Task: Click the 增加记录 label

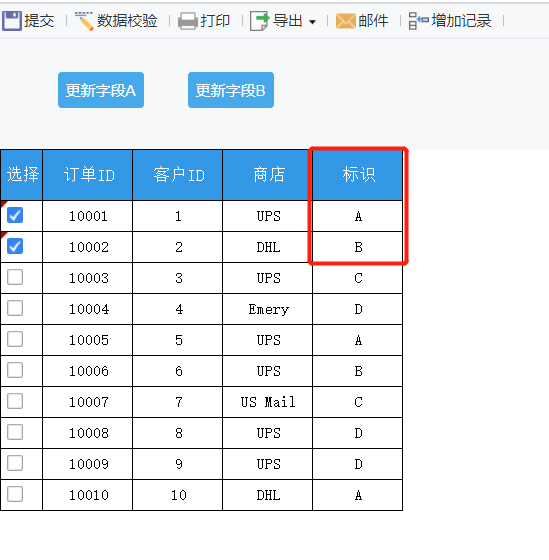Action: (461, 21)
